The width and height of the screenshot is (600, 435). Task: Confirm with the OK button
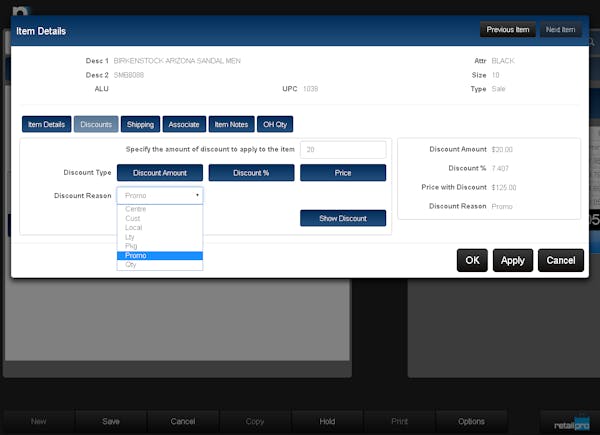click(x=472, y=261)
